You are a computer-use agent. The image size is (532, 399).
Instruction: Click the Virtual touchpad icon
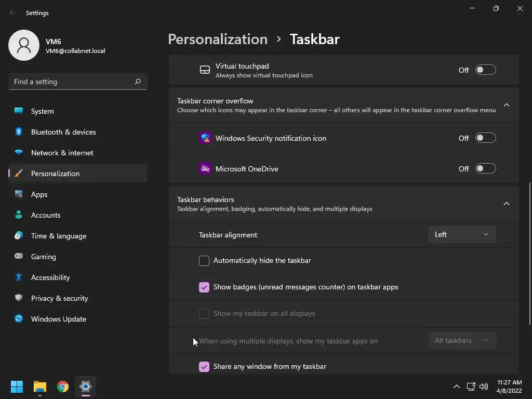point(205,70)
